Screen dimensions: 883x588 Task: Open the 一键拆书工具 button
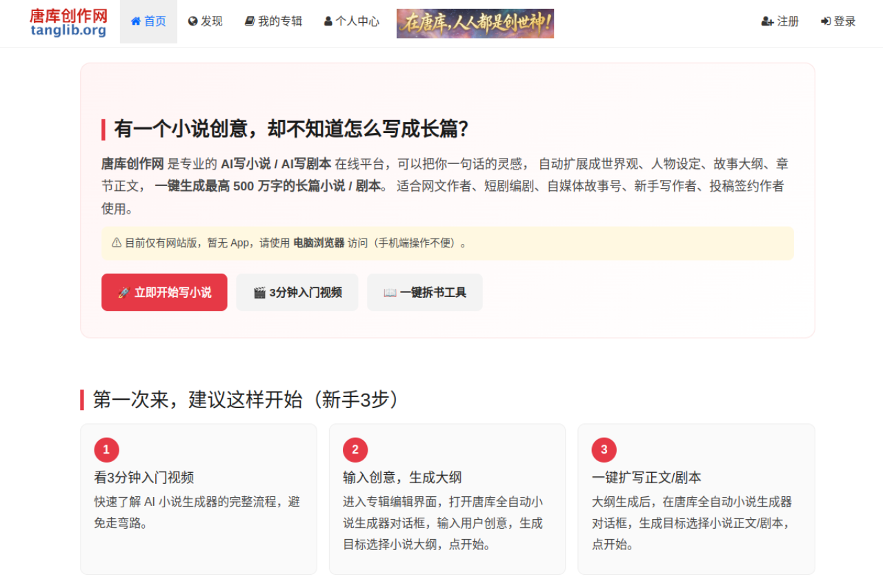[425, 292]
